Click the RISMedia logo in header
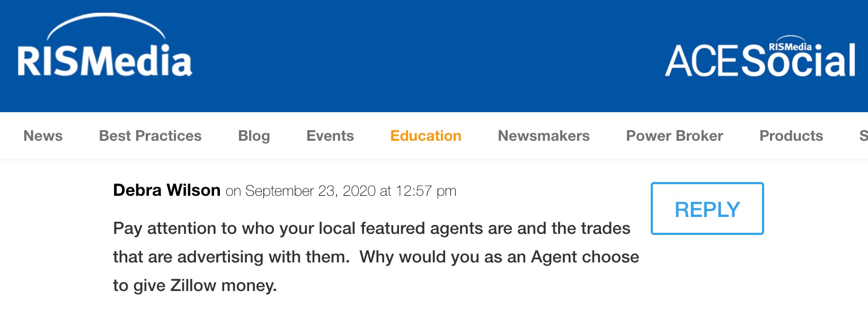This screenshot has width=868, height=327. [105, 46]
